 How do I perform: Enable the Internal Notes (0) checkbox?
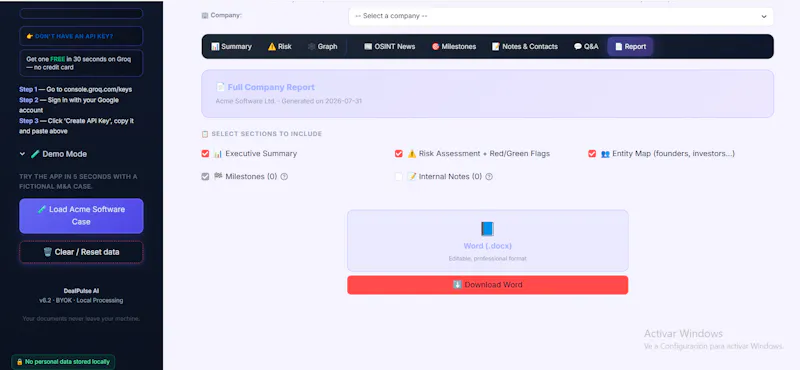pyautogui.click(x=398, y=177)
